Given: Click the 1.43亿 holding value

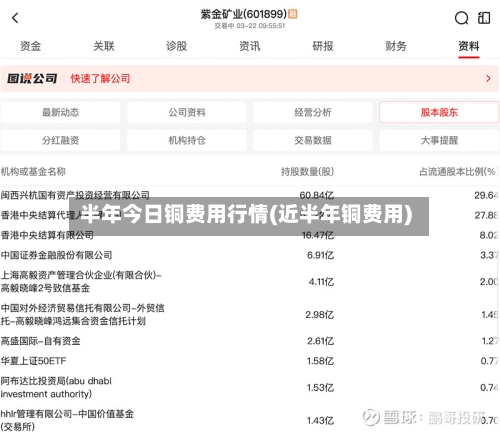Looking at the screenshot, I should (320, 420).
